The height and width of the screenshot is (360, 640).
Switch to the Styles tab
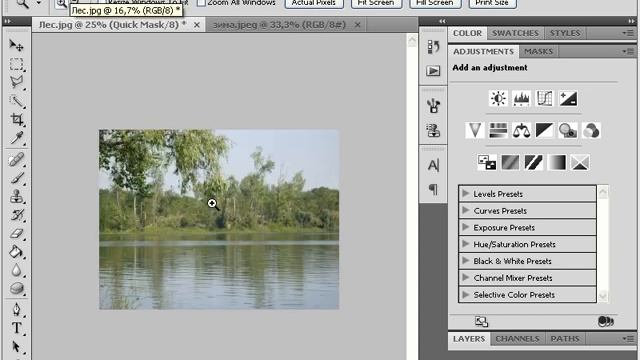click(565, 33)
